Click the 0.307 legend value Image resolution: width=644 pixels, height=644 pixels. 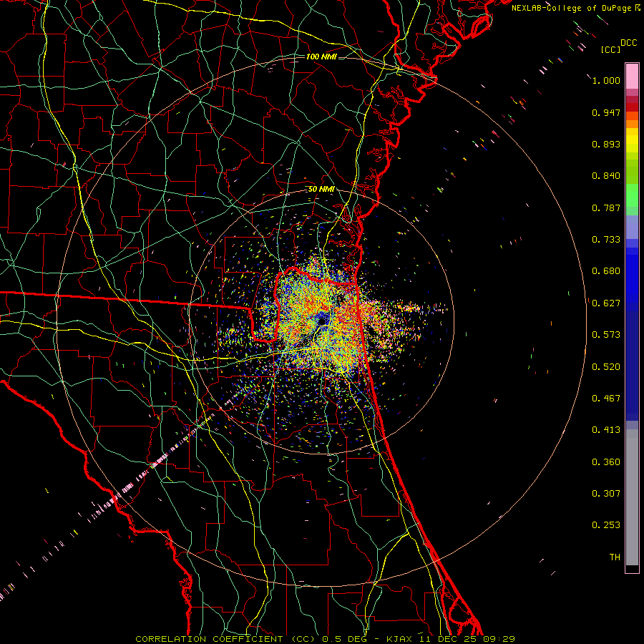click(606, 494)
